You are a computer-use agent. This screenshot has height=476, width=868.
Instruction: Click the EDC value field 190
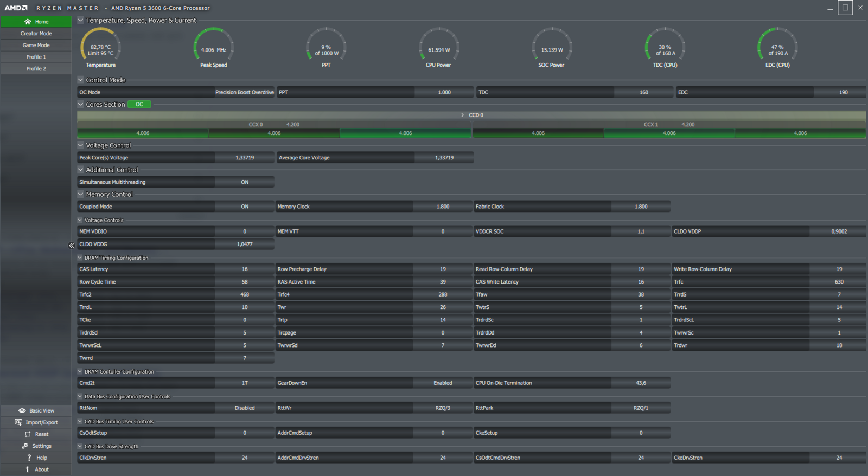pyautogui.click(x=840, y=92)
